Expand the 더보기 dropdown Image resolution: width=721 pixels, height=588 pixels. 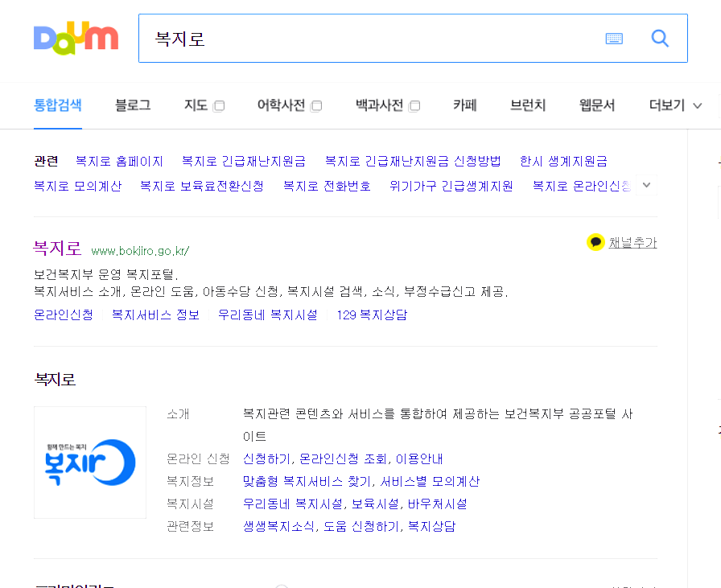(x=675, y=105)
